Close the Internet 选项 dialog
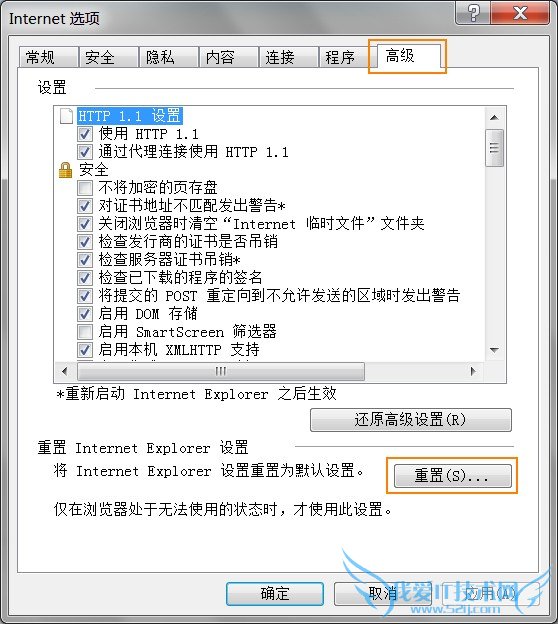Screen dimensions: 558x624 click(520, 13)
